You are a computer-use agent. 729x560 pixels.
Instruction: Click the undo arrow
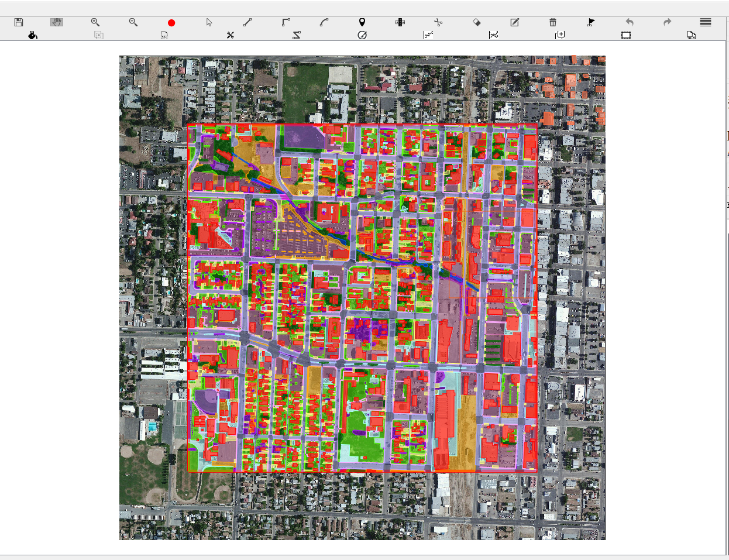click(x=630, y=22)
